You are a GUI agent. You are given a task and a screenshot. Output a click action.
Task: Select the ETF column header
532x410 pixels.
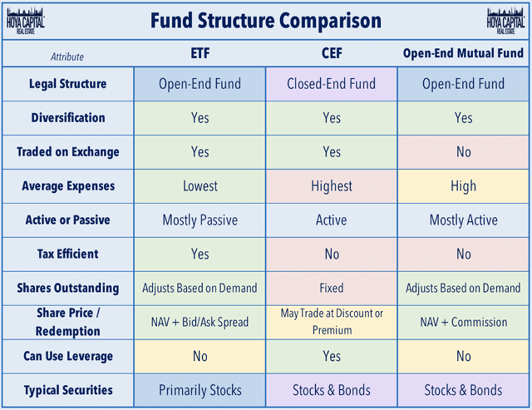click(x=200, y=53)
